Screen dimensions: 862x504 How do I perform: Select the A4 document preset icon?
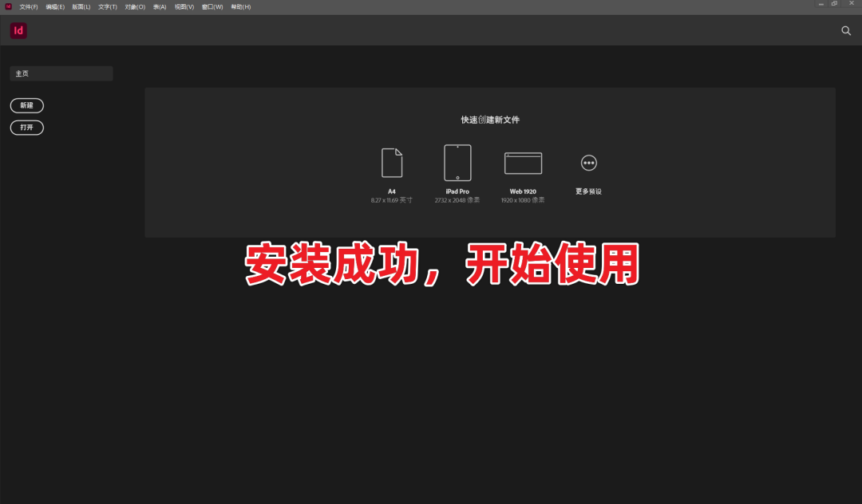[x=391, y=162]
